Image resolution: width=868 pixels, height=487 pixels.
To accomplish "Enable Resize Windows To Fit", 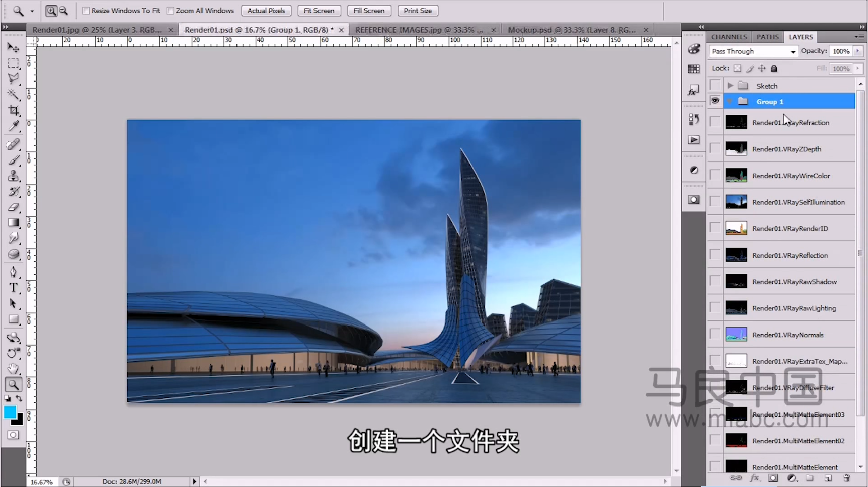I will point(86,11).
